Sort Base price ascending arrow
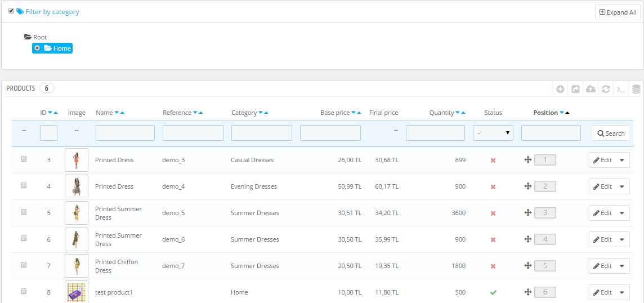Viewport: 644px width, 303px height. point(359,113)
